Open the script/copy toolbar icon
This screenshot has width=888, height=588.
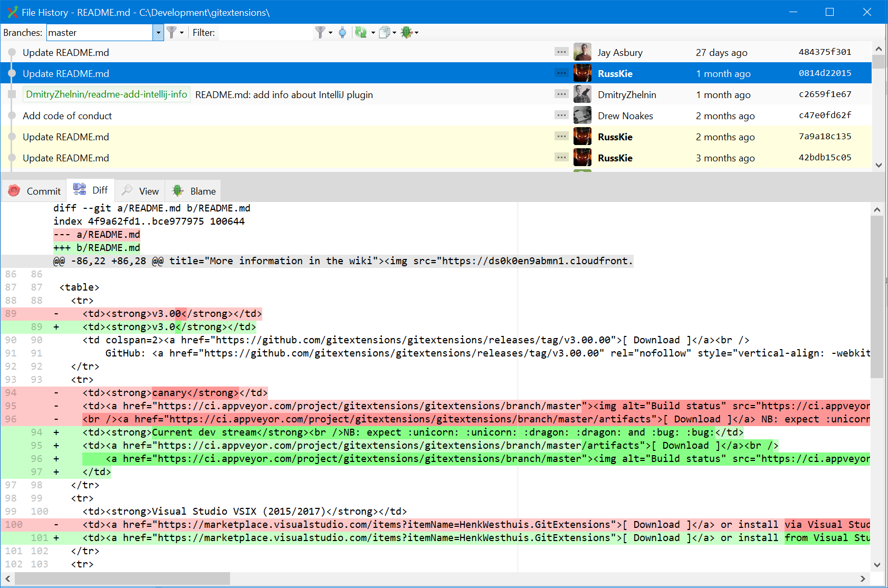(385, 32)
